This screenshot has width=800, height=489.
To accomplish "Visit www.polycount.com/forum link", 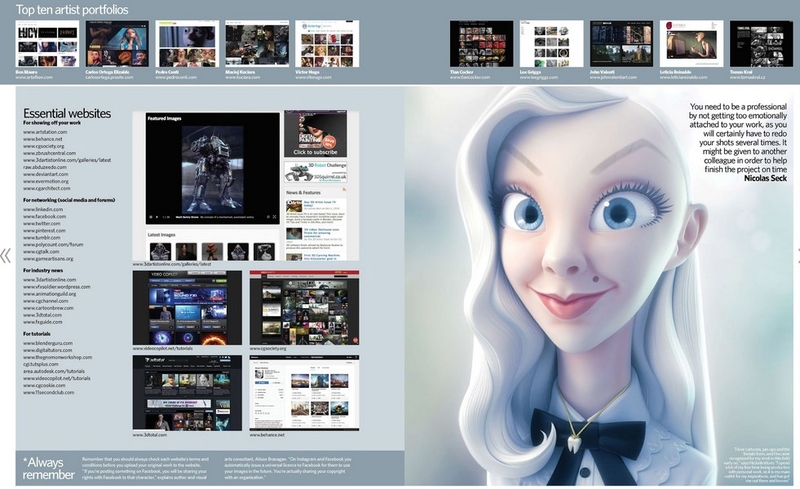I will point(53,244).
